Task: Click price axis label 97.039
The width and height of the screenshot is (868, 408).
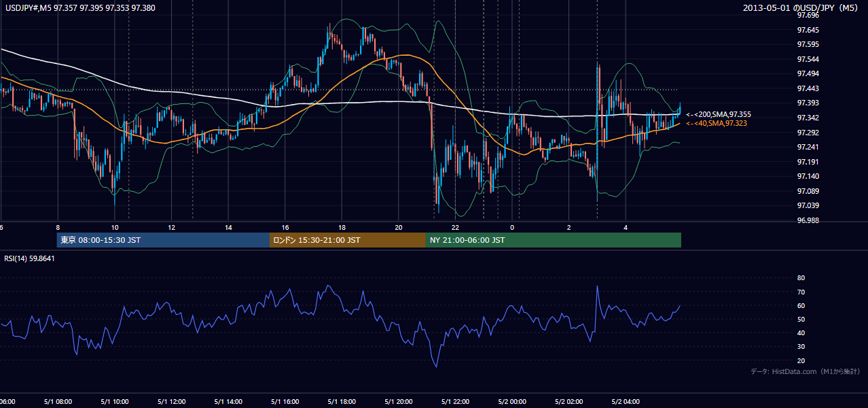Action: click(808, 205)
